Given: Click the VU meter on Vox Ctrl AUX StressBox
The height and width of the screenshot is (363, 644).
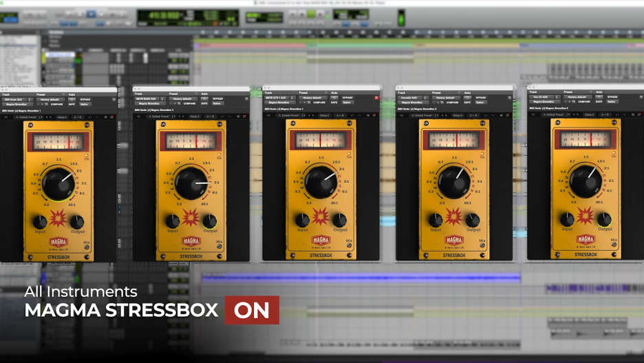Looking at the screenshot, I should pyautogui.click(x=586, y=139).
